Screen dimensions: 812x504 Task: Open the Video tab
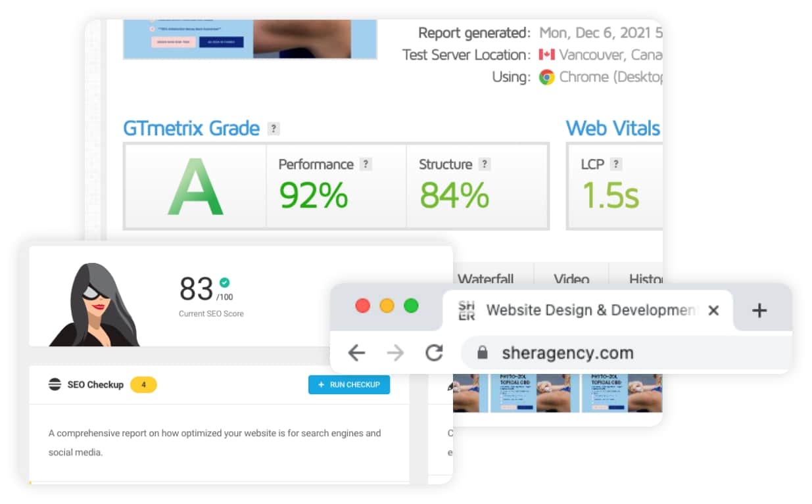click(571, 279)
